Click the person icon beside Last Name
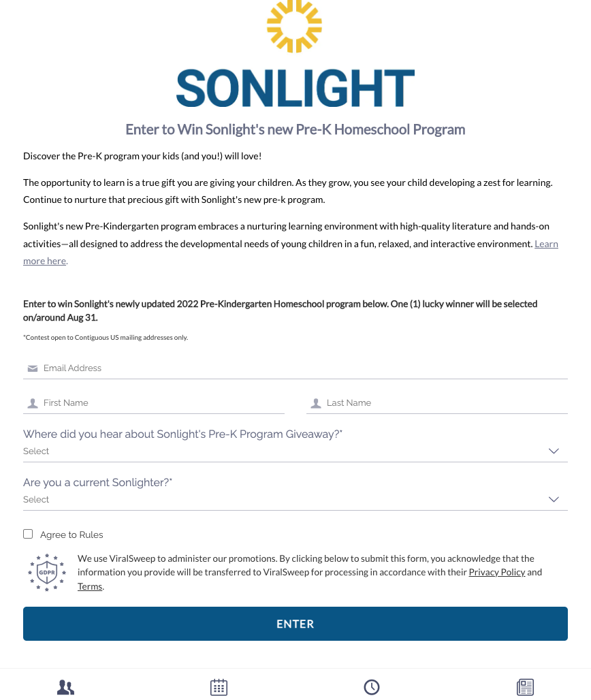The height and width of the screenshot is (700, 591). pyautogui.click(x=315, y=403)
